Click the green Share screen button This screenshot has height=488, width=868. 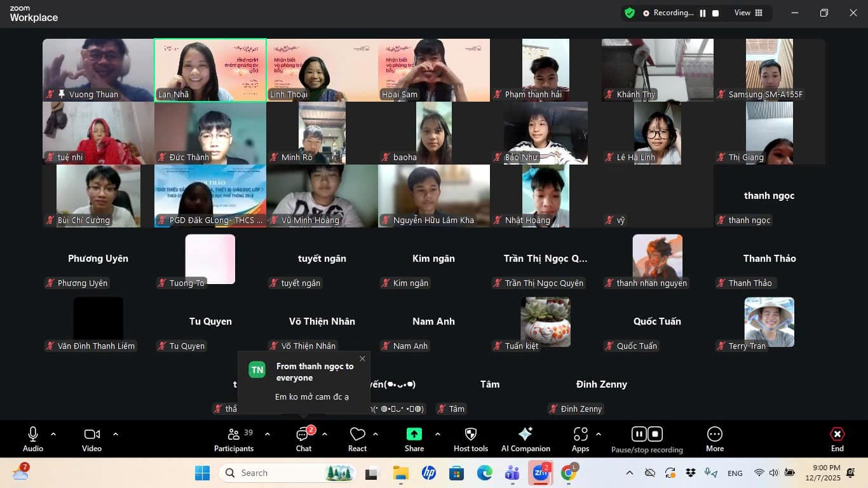click(x=414, y=438)
